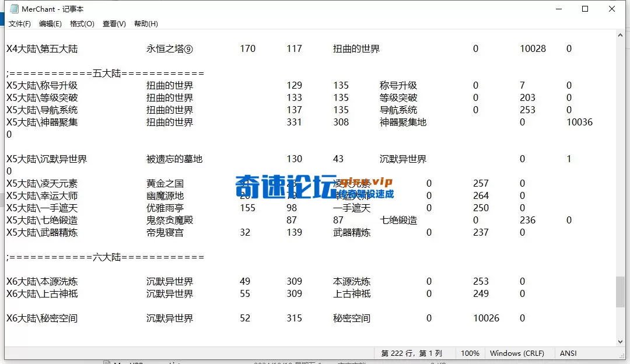This screenshot has height=364, width=630.
Task: Click the 100% zoom indicator in status bar
Action: [x=470, y=353]
